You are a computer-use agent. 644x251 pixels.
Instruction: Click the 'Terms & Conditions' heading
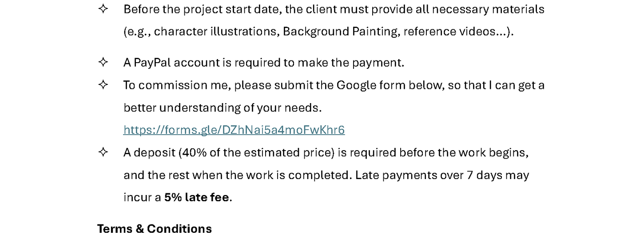pyautogui.click(x=155, y=229)
